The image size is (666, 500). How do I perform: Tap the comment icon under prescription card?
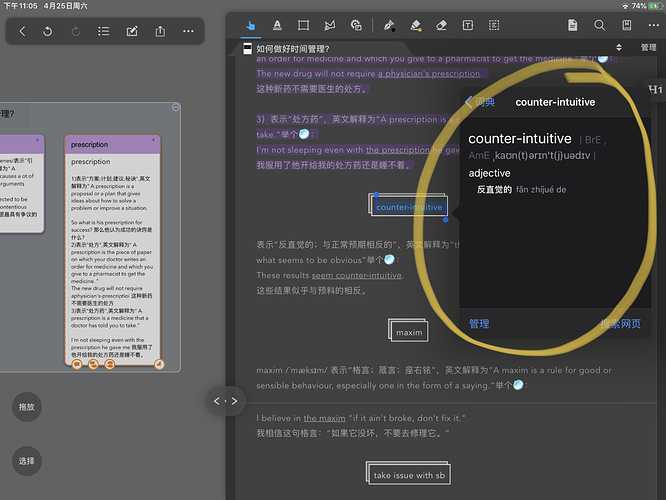pos(77,364)
